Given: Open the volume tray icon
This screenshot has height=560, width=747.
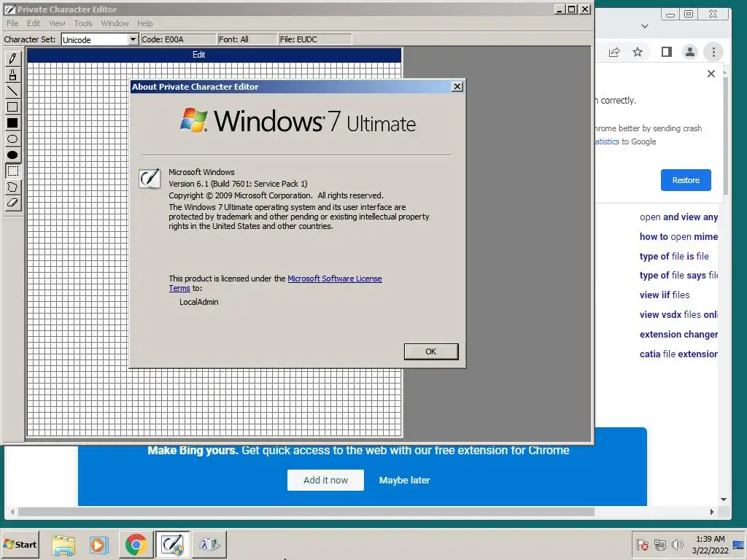Looking at the screenshot, I should pos(677,544).
